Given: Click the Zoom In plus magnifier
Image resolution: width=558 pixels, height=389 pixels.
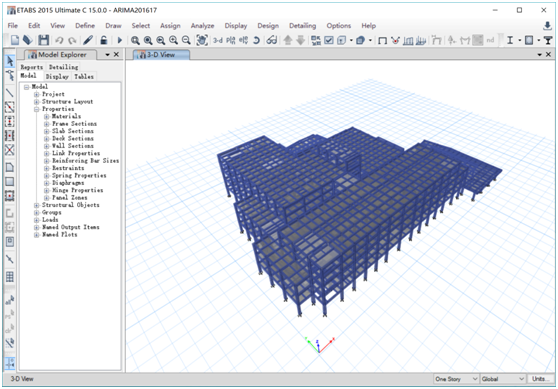Looking at the screenshot, I should (x=173, y=41).
